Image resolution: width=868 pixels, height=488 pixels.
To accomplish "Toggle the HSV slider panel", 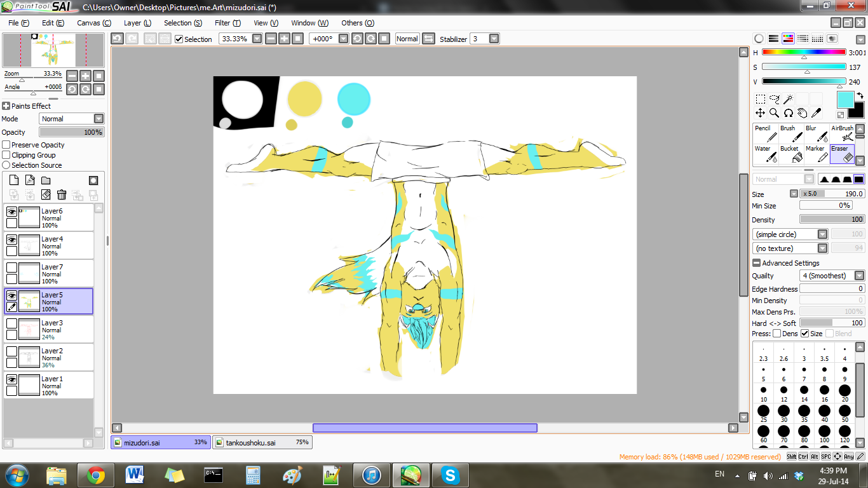I will [x=788, y=39].
